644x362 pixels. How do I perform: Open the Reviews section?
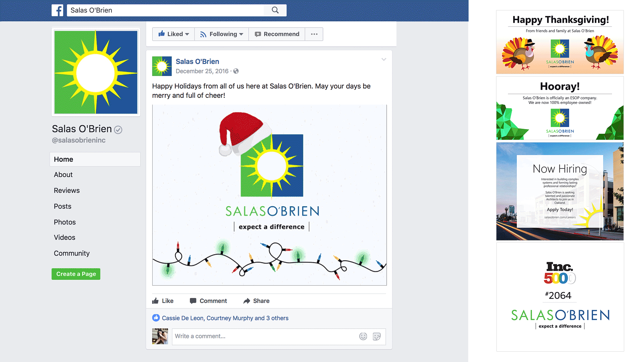tap(67, 190)
